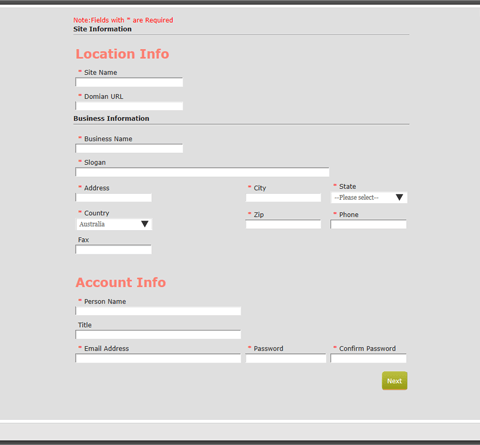The image size is (480, 445).
Task: Click the Person Name field
Action: pos(158,311)
